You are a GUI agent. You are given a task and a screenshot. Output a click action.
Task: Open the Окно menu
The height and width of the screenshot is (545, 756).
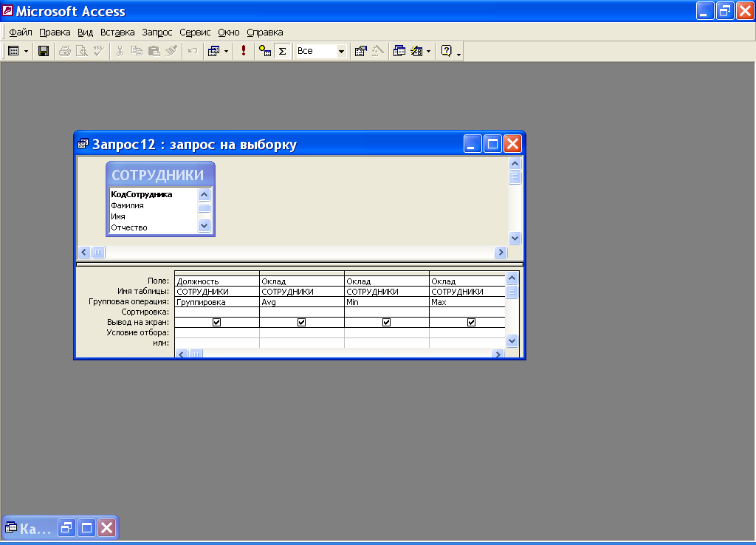coord(229,32)
